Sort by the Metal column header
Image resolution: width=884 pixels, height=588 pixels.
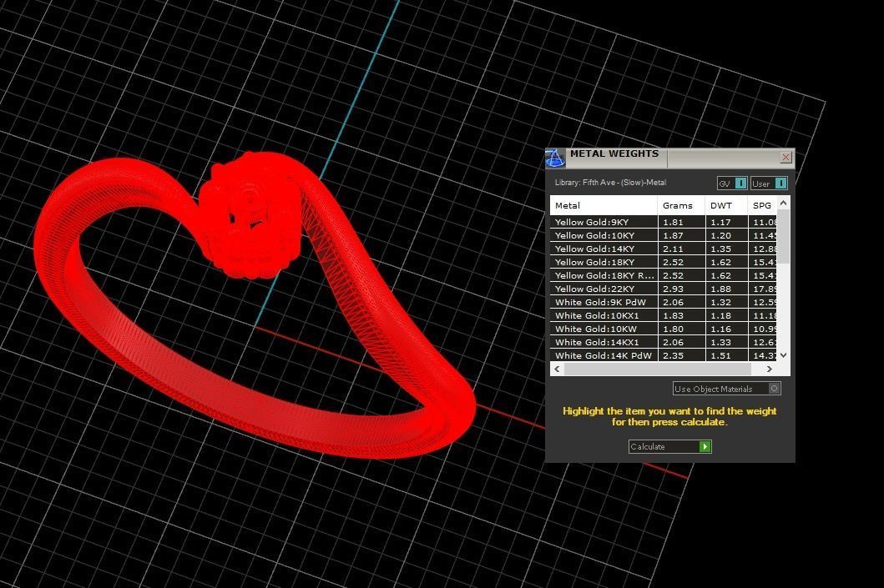coord(604,205)
